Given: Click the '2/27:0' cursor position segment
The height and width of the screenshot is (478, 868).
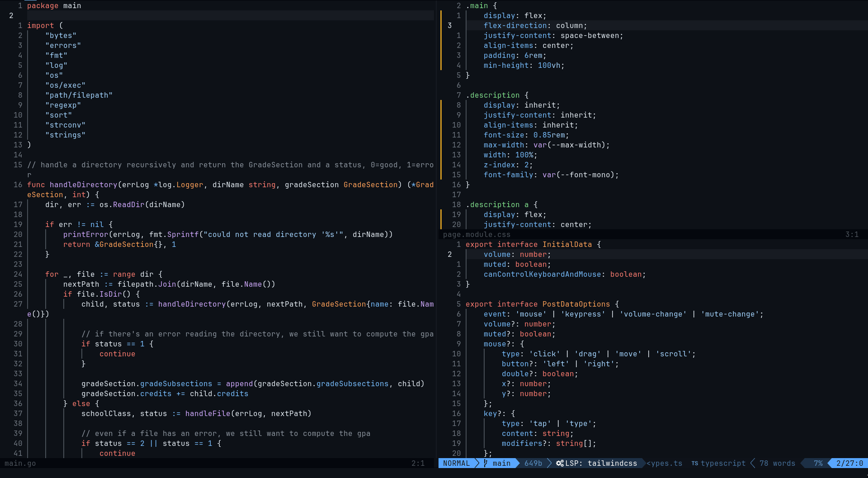Looking at the screenshot, I should coord(849,463).
